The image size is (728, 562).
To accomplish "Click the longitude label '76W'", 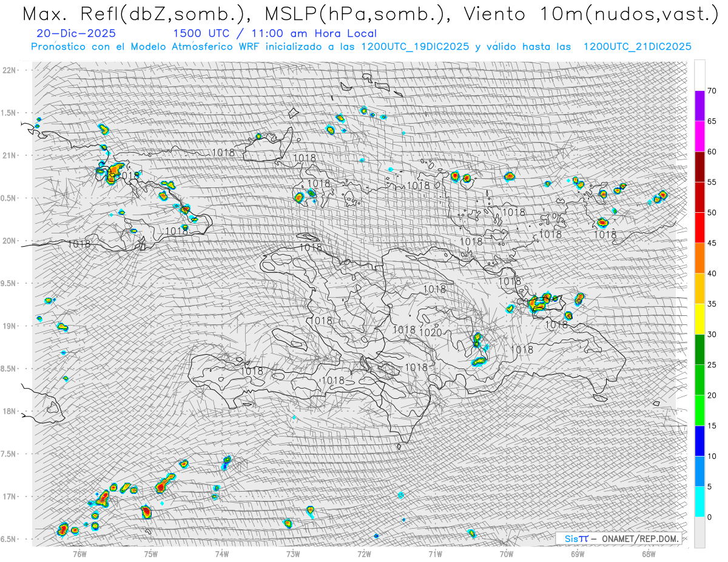I will tap(79, 553).
